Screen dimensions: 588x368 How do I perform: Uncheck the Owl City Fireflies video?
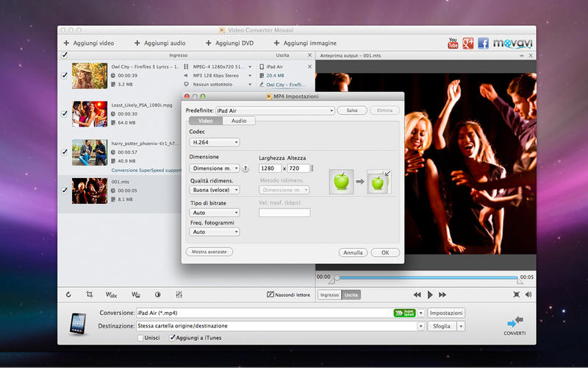tap(65, 76)
